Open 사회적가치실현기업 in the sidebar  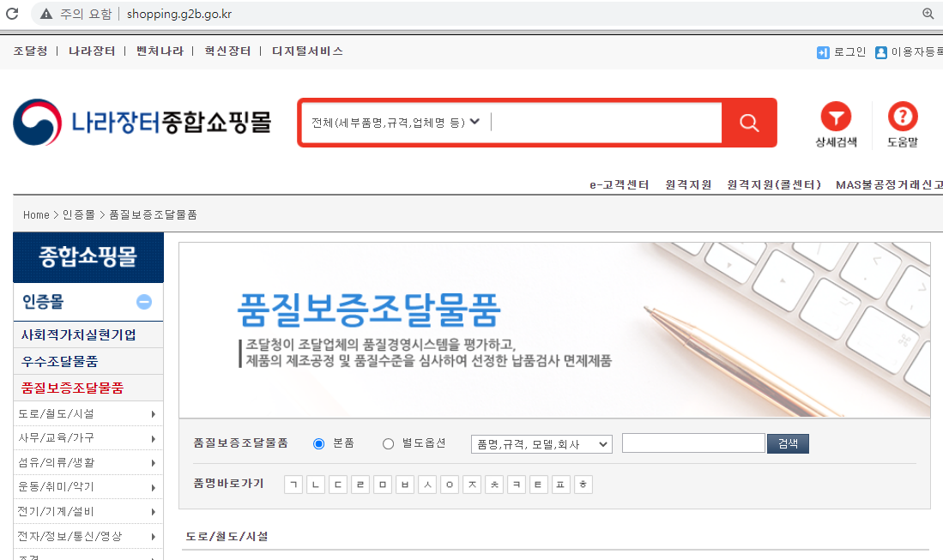pyautogui.click(x=79, y=334)
